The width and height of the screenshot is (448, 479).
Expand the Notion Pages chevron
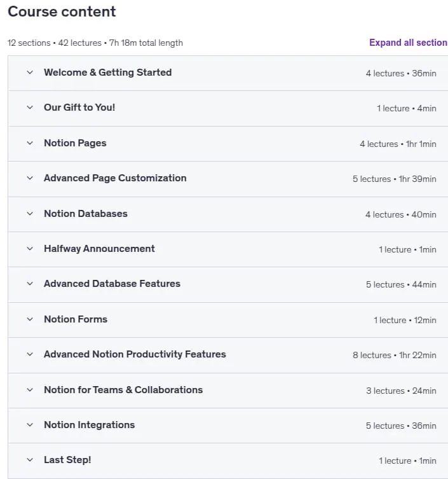point(30,143)
